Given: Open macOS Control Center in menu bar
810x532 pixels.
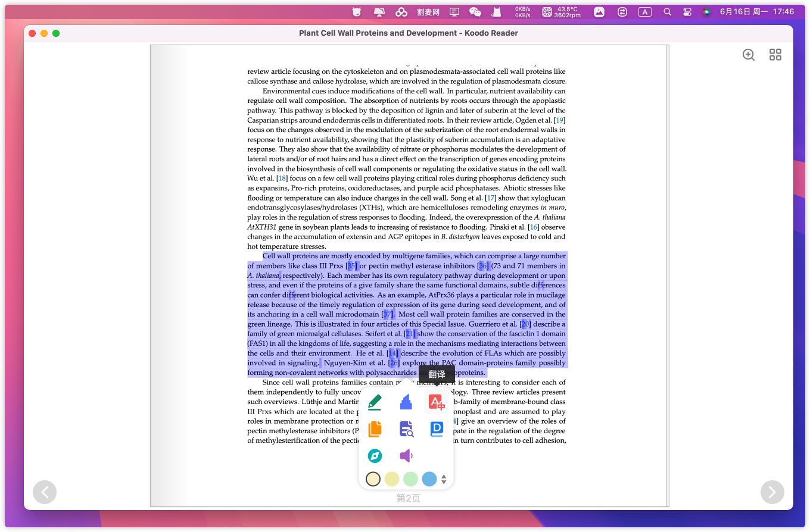Looking at the screenshot, I should point(687,12).
